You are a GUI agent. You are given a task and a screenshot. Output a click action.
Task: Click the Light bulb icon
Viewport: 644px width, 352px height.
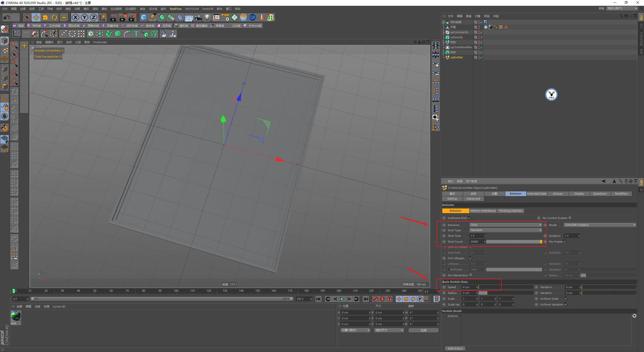(x=207, y=17)
